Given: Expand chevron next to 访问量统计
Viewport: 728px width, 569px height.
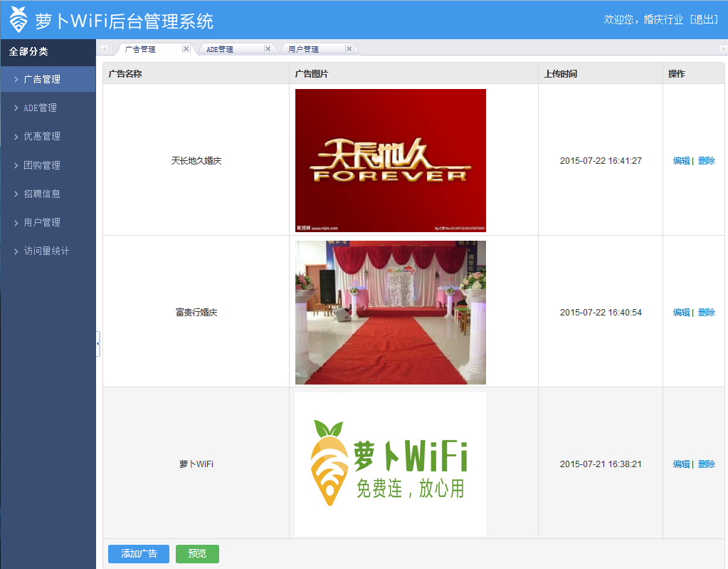Looking at the screenshot, I should pos(16,251).
